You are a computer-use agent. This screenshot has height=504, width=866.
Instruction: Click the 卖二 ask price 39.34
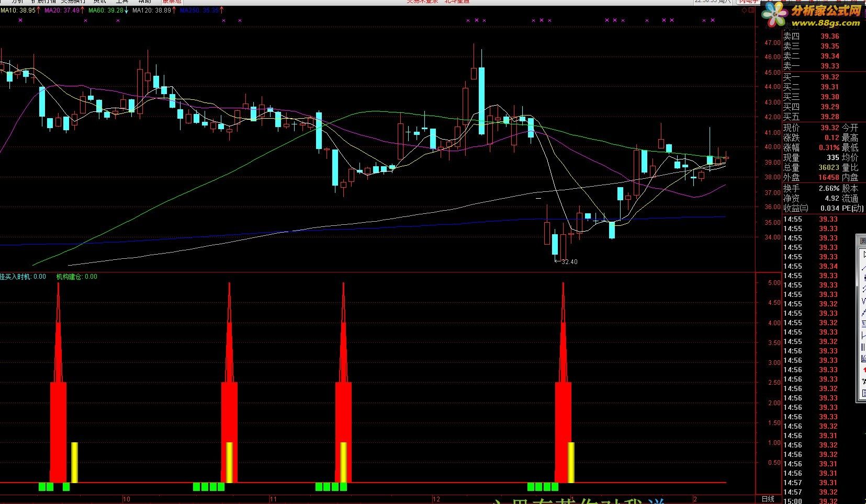coord(830,56)
